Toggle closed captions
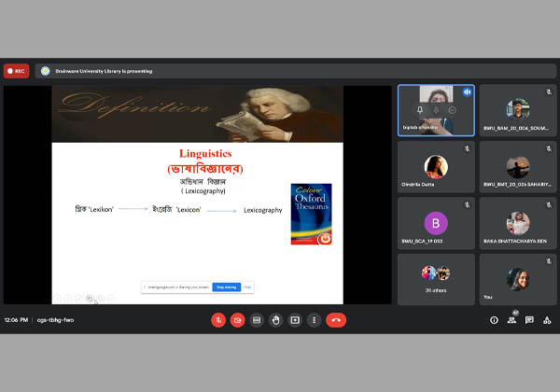 (x=257, y=319)
